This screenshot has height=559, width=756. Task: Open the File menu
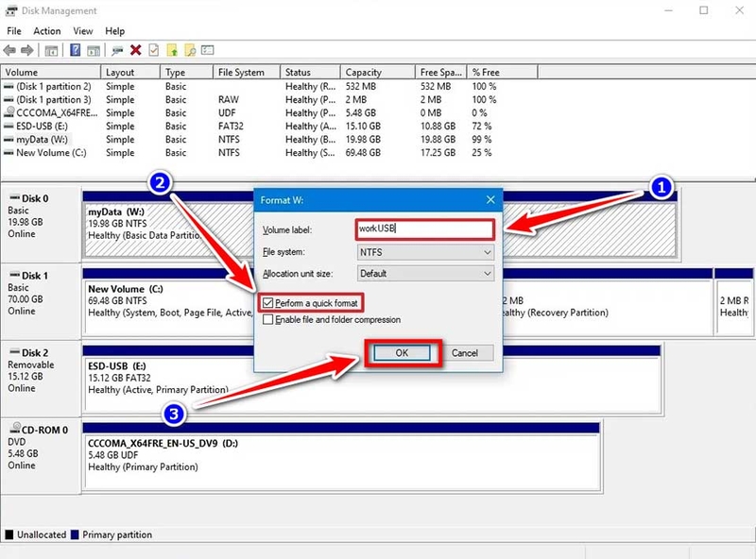point(14,31)
